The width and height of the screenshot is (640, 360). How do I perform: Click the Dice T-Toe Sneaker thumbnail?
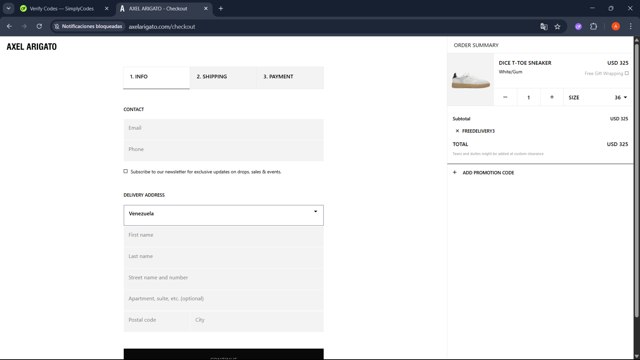471,80
